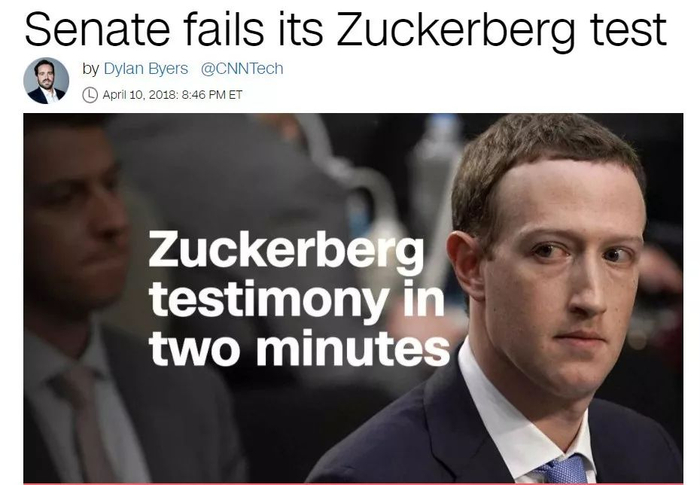Click the red progress line under video
This screenshot has width=700, height=485.
(353, 484)
